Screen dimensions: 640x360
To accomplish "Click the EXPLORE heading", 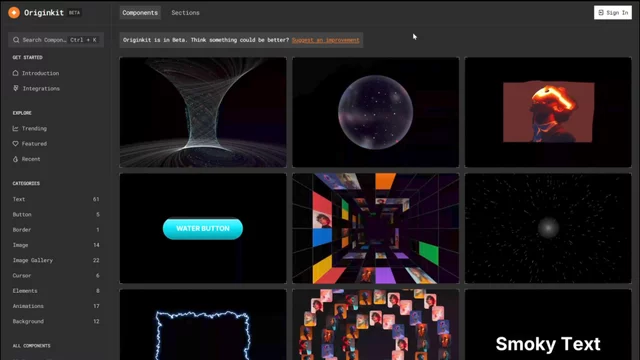I will pos(22,113).
